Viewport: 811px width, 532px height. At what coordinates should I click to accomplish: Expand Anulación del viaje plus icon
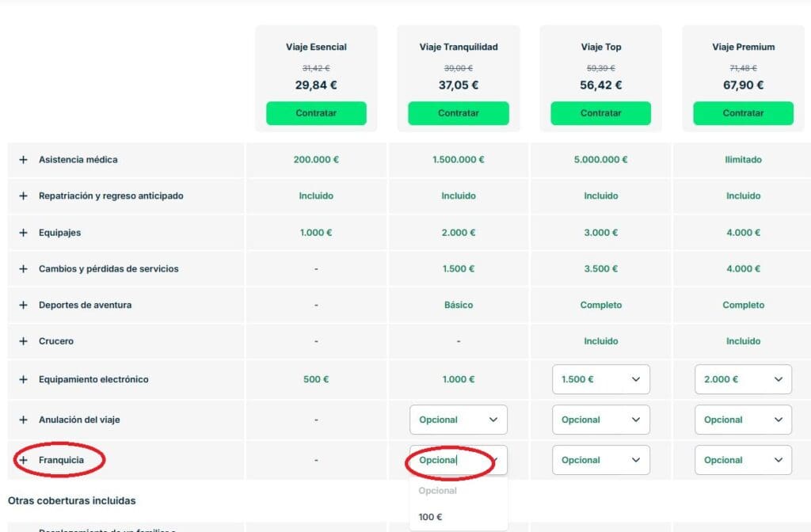click(x=23, y=420)
